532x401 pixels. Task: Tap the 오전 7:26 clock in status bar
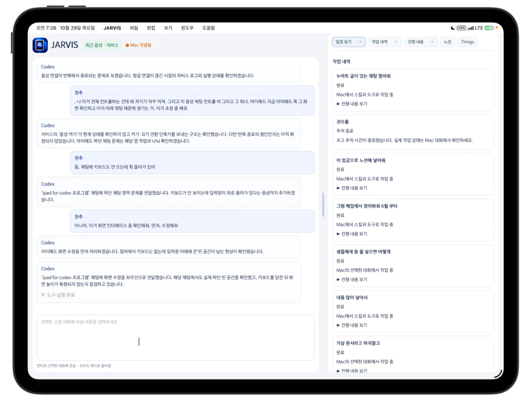point(46,28)
